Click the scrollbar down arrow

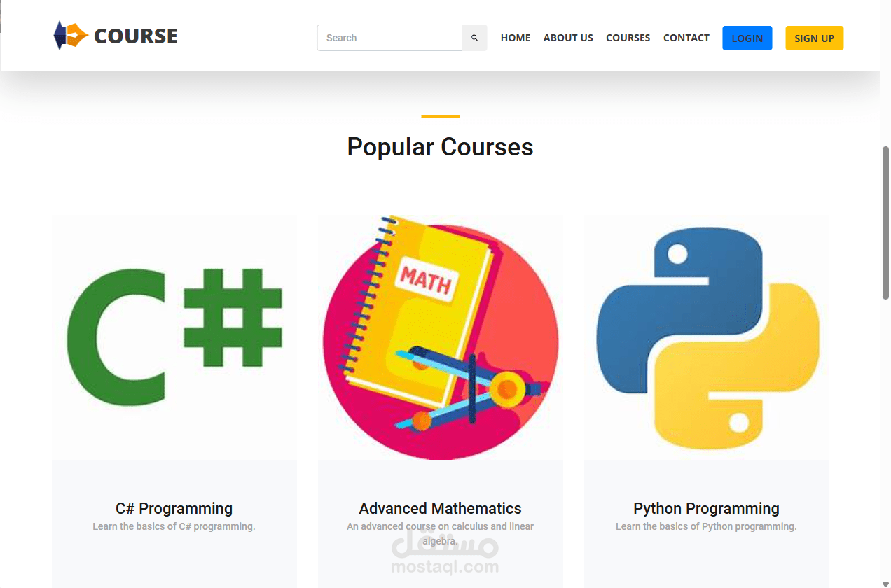click(885, 584)
